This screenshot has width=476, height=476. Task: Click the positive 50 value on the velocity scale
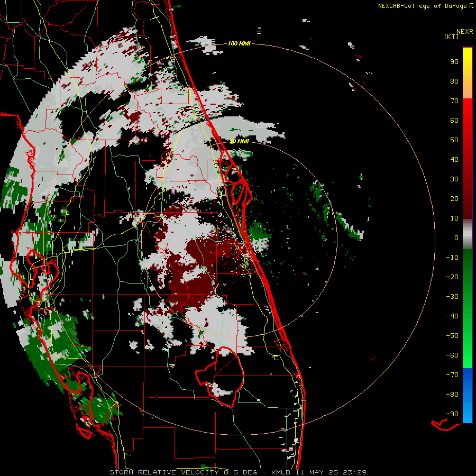click(454, 140)
